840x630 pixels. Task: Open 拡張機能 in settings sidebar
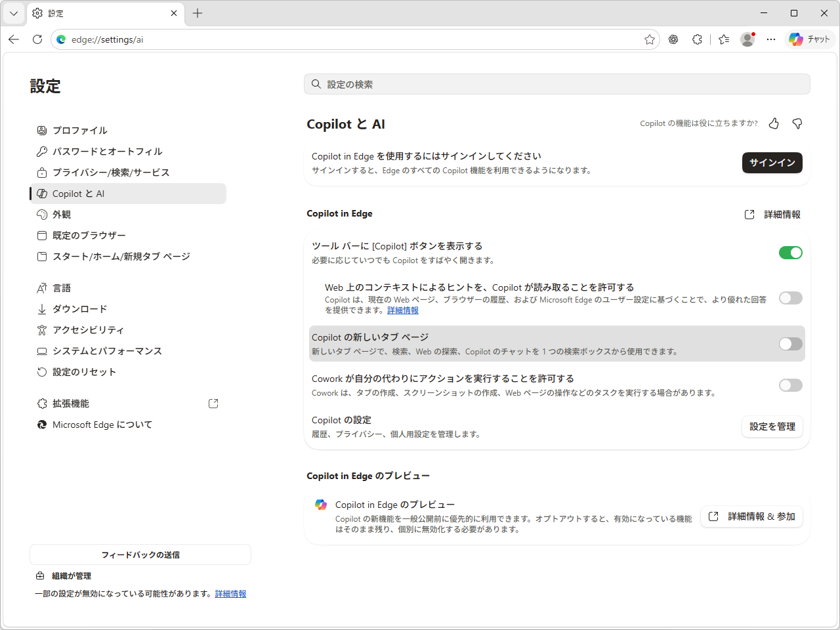[128, 404]
